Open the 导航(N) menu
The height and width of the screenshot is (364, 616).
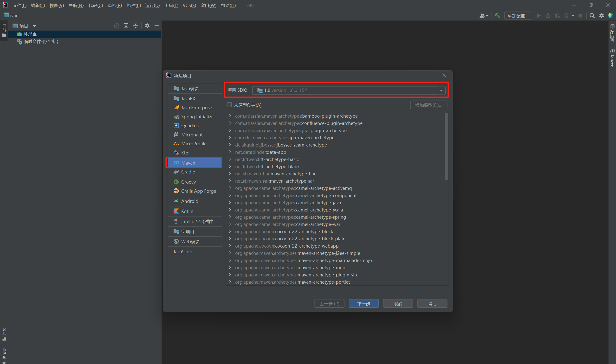click(x=76, y=5)
